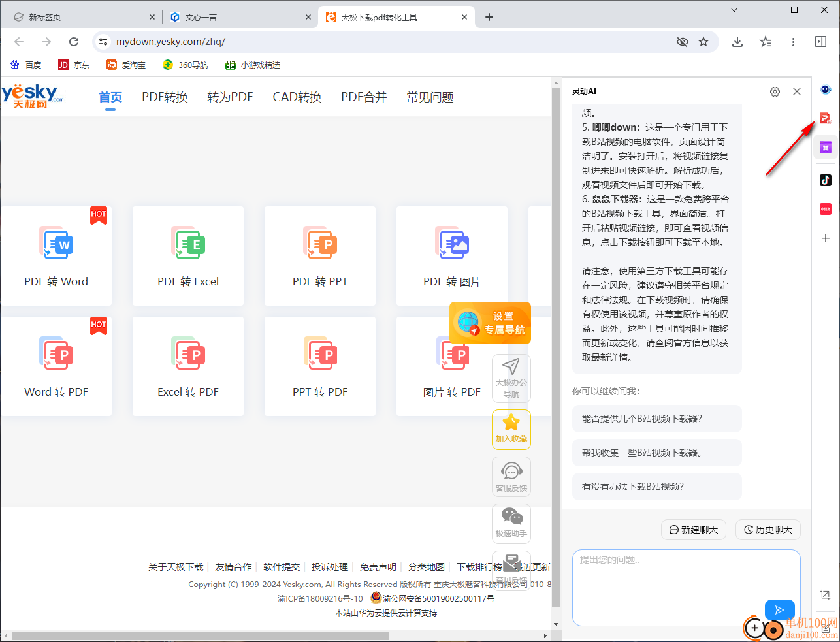
Task: Click the Yesky 天极网 logo
Action: pos(32,96)
